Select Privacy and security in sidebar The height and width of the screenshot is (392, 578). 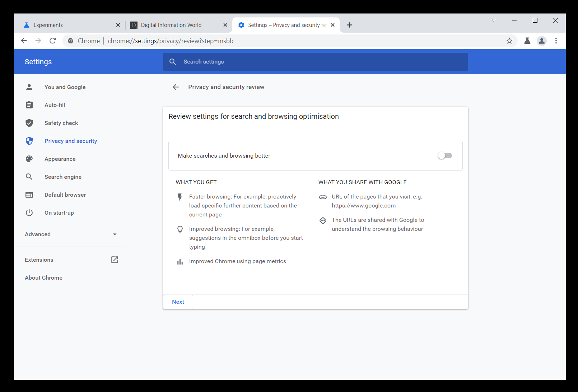[71, 141]
